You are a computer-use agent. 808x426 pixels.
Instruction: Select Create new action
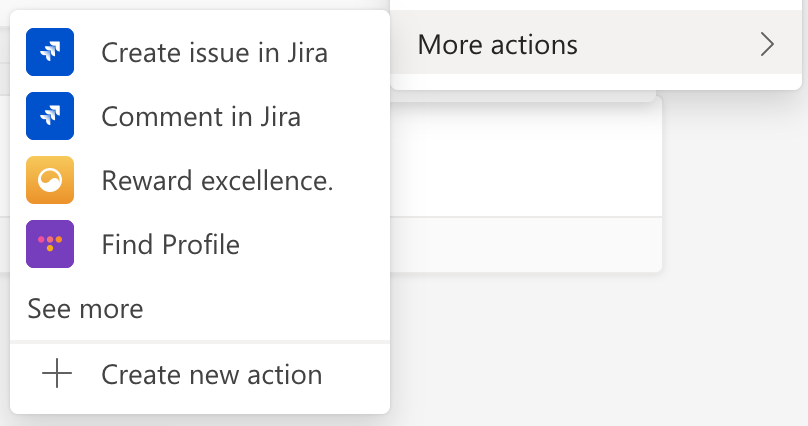pyautogui.click(x=200, y=374)
